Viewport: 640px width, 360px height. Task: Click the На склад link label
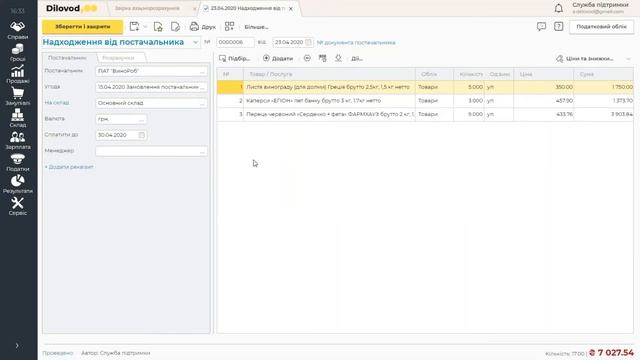[x=57, y=103]
